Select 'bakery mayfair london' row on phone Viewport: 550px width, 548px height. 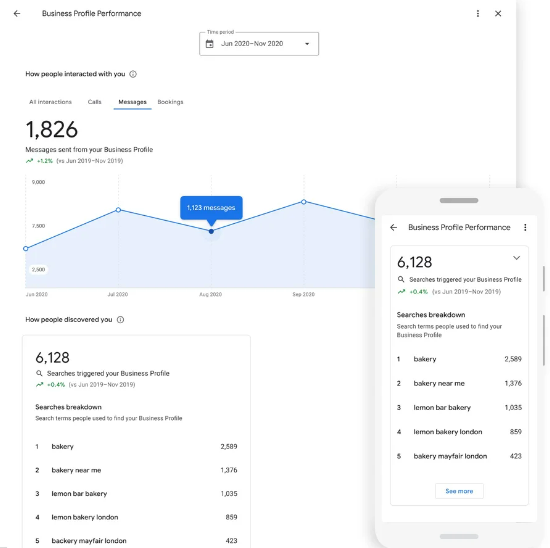point(459,456)
